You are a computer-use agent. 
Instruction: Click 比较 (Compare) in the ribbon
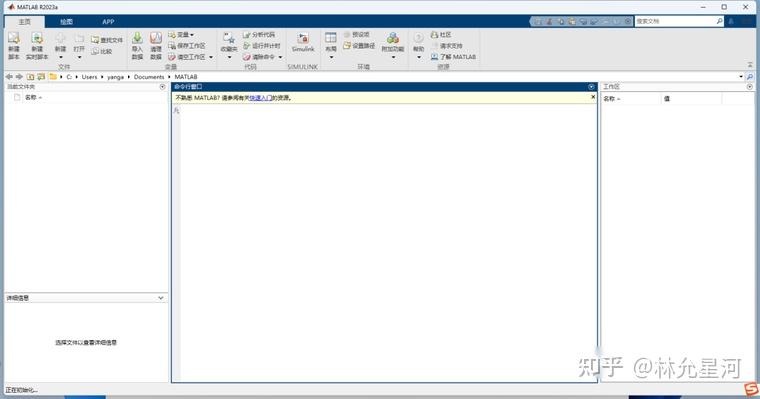tap(102, 51)
